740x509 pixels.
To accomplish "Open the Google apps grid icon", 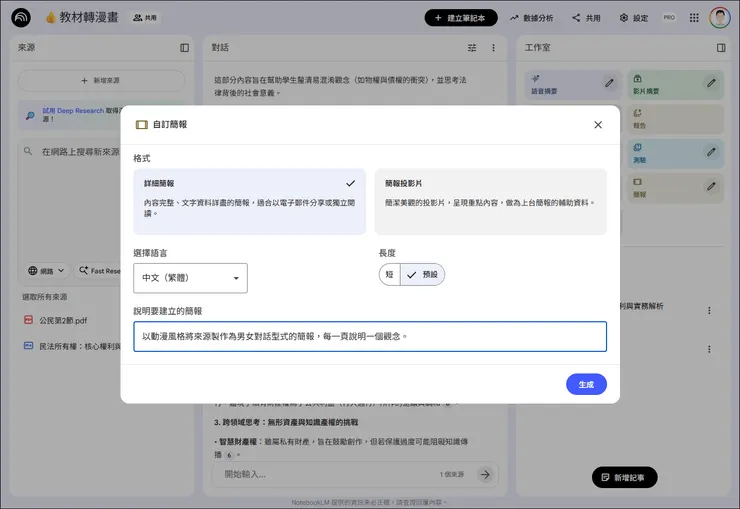I will pos(694,18).
